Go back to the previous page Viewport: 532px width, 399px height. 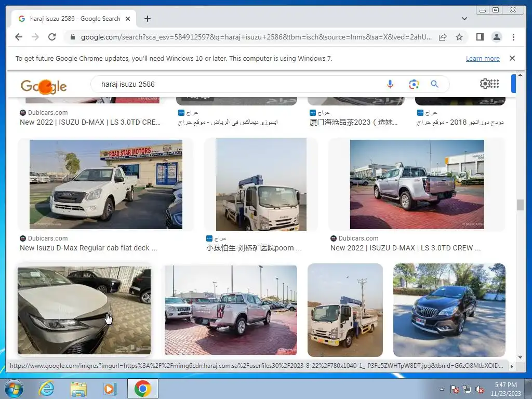(19, 37)
